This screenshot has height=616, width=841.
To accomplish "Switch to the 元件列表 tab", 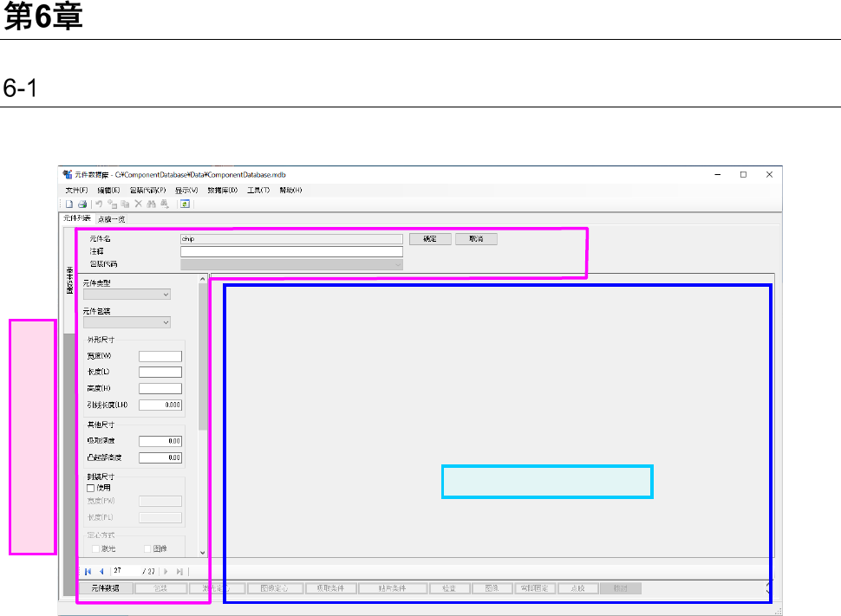I will [x=76, y=218].
